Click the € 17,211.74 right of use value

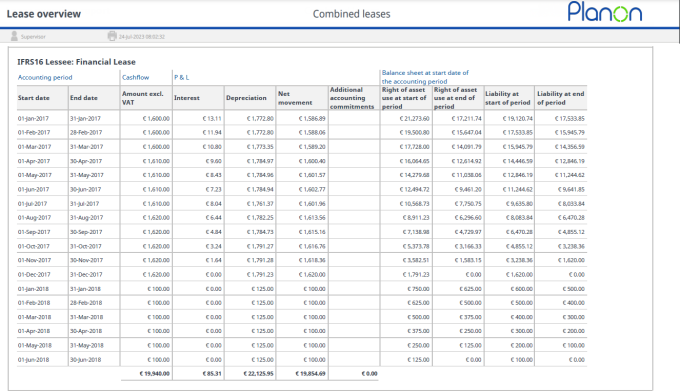[x=466, y=118]
